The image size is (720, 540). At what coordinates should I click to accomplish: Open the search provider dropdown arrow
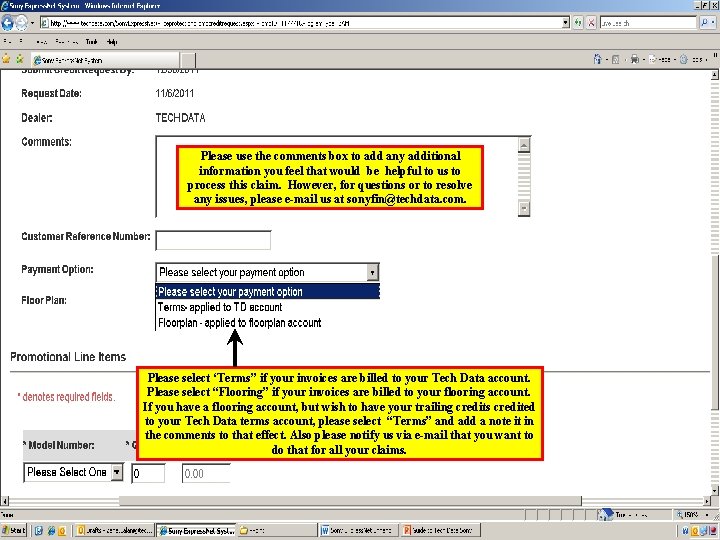click(714, 22)
